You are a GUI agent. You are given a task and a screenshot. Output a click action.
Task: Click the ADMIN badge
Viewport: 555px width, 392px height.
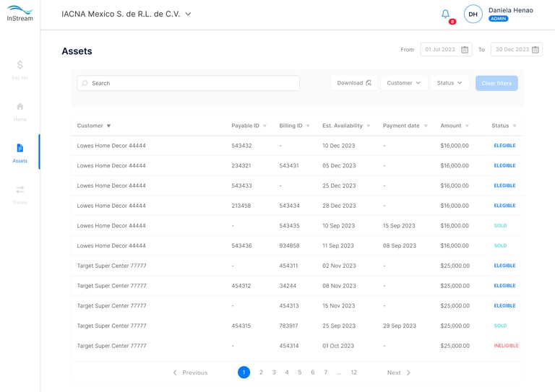pos(499,19)
